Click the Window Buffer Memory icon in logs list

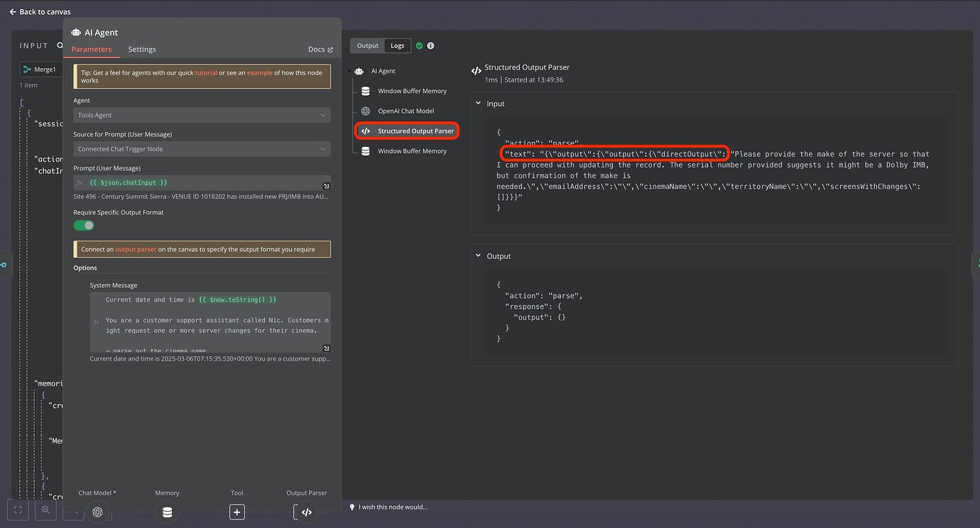[x=365, y=91]
